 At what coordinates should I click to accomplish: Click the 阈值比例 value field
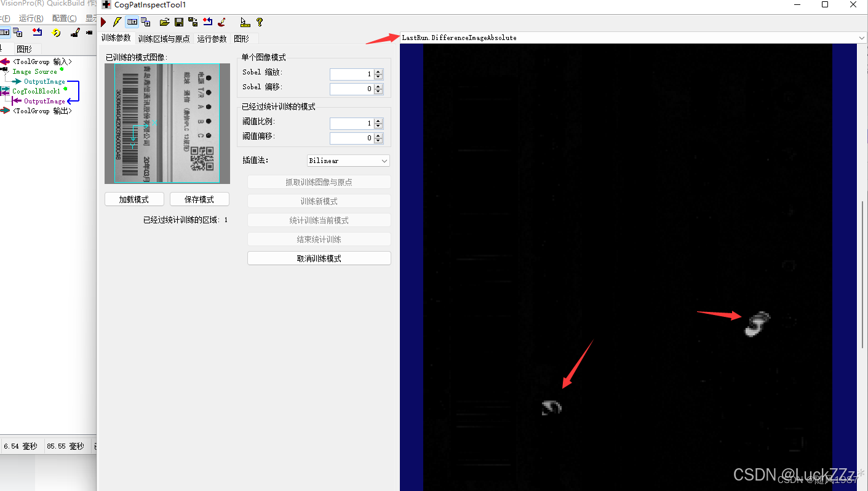coord(351,124)
